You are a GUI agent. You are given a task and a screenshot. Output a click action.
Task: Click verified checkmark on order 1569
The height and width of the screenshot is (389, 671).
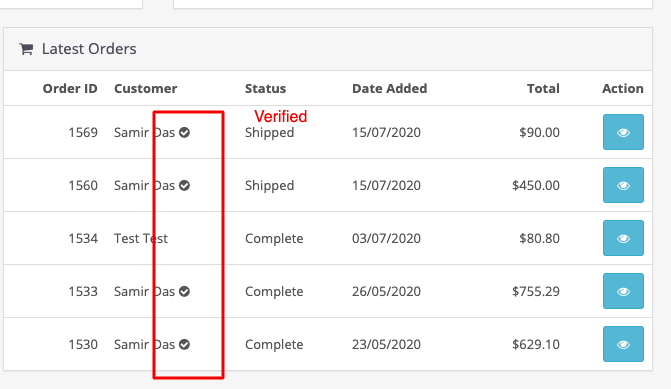[184, 133]
